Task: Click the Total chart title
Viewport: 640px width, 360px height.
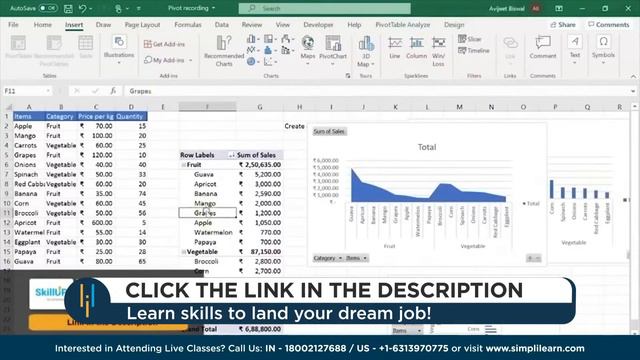Action: pyautogui.click(x=427, y=147)
